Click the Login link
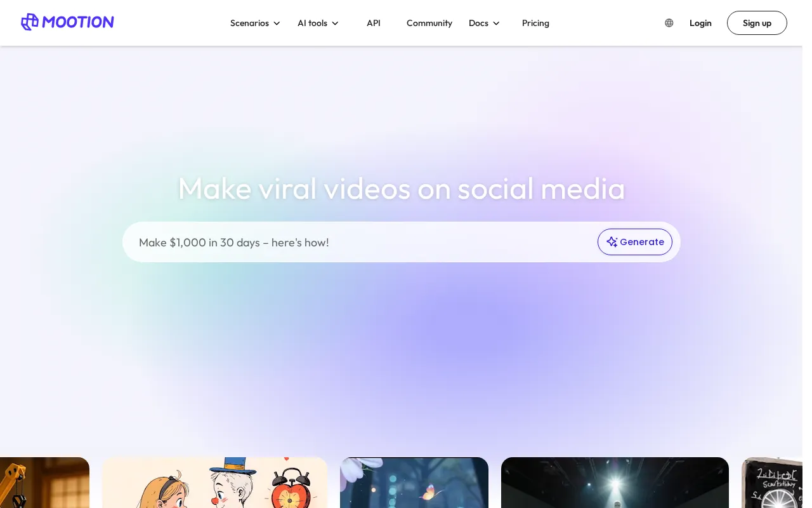The height and width of the screenshot is (508, 812). click(700, 23)
